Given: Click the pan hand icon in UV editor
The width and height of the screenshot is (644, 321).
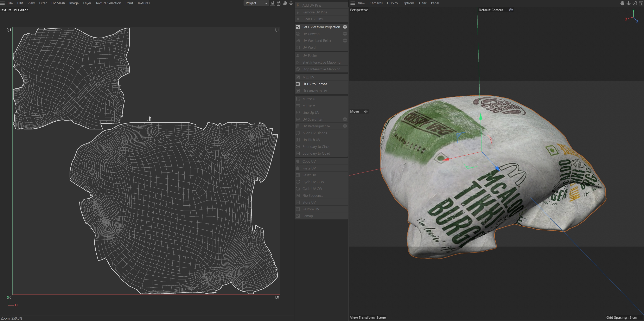Looking at the screenshot, I should tap(285, 3).
